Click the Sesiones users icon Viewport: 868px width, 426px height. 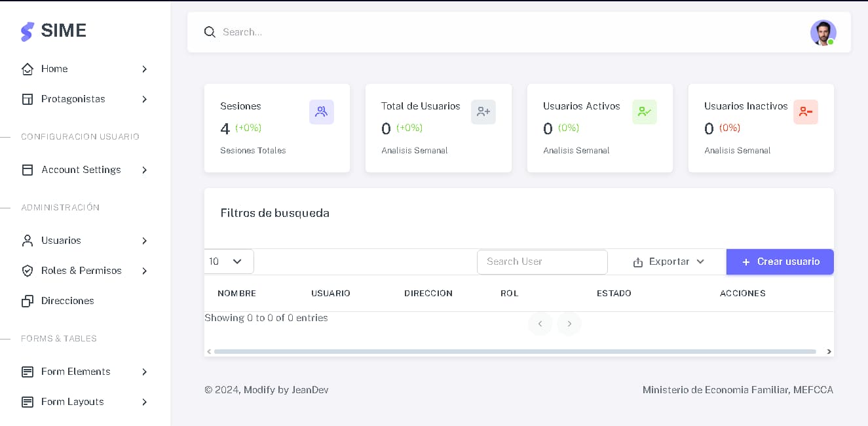click(x=321, y=112)
